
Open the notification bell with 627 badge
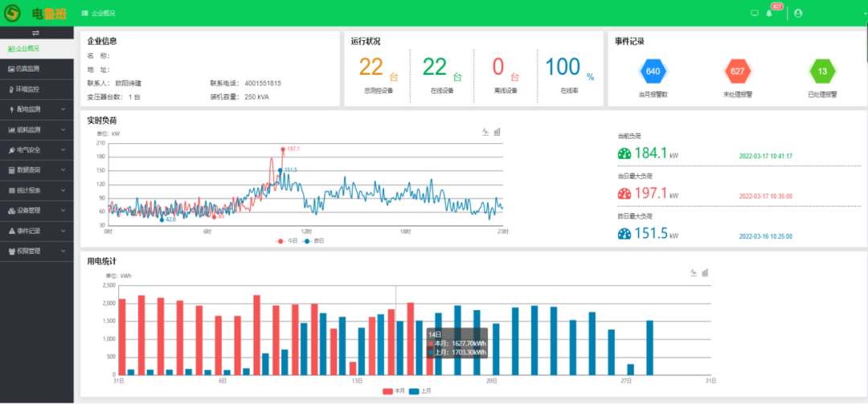tap(769, 13)
